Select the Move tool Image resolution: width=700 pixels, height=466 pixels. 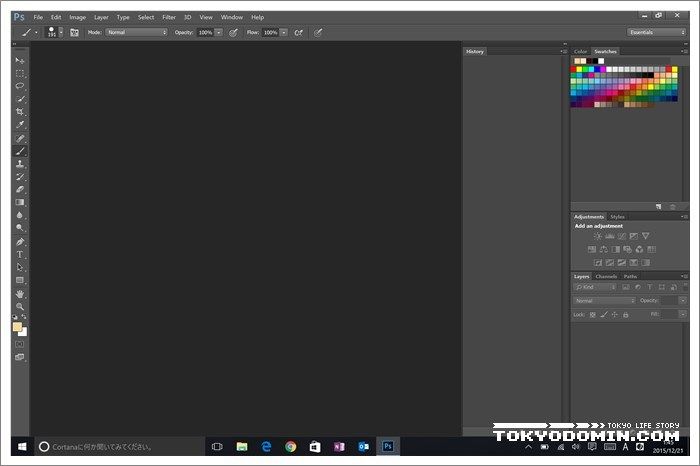20,60
